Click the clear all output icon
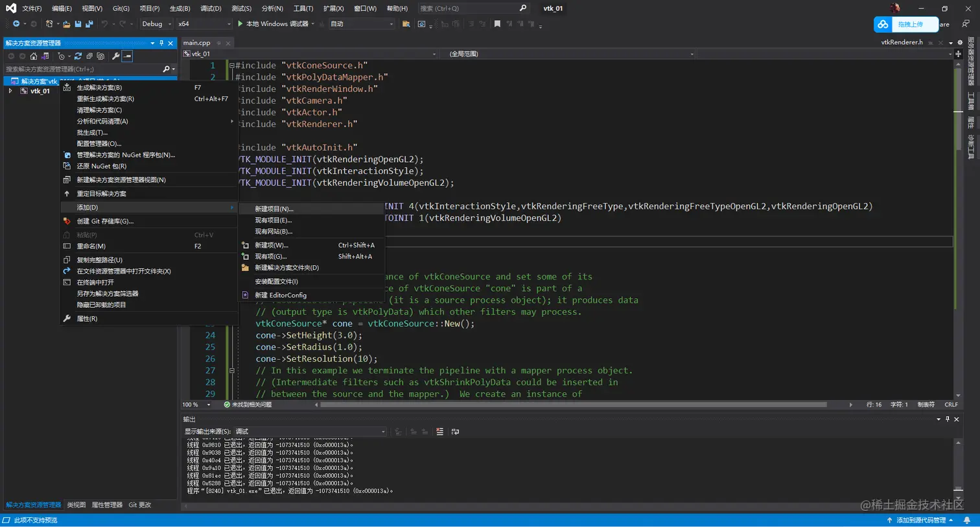Image resolution: width=980 pixels, height=527 pixels. tap(439, 432)
